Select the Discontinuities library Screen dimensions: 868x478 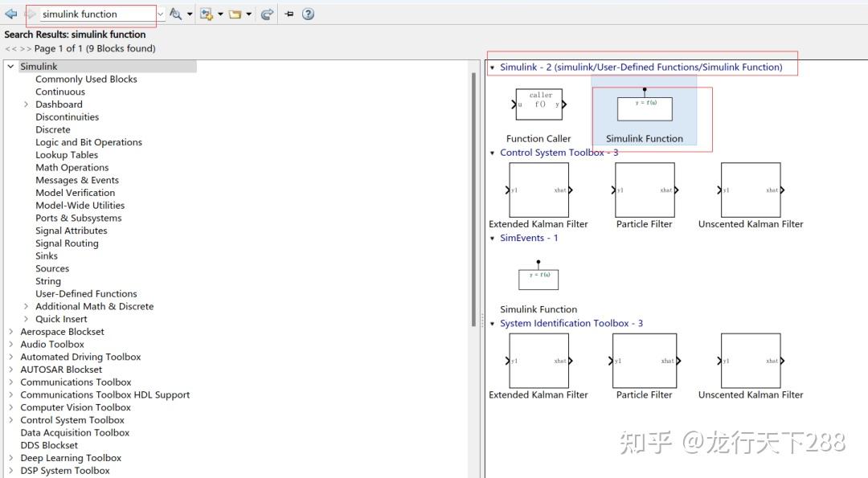coord(67,116)
